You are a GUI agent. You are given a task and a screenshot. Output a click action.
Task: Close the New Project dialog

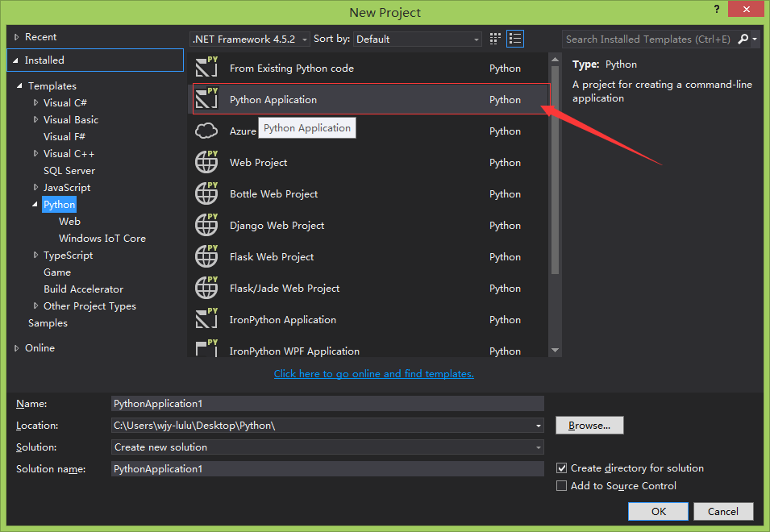point(746,9)
